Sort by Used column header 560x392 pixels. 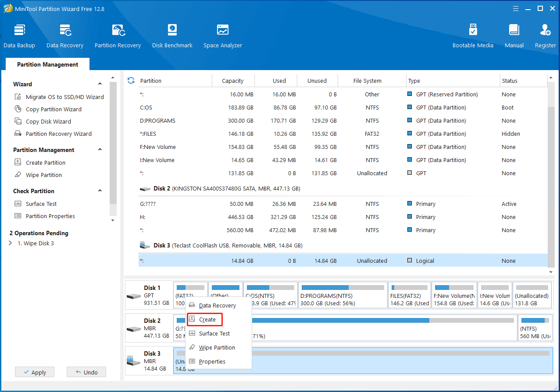click(x=276, y=81)
